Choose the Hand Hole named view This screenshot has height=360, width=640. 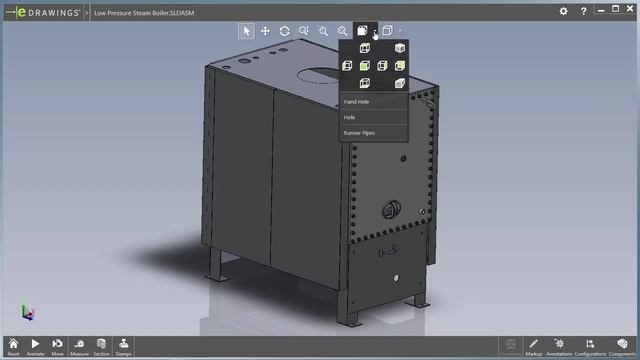(x=373, y=102)
